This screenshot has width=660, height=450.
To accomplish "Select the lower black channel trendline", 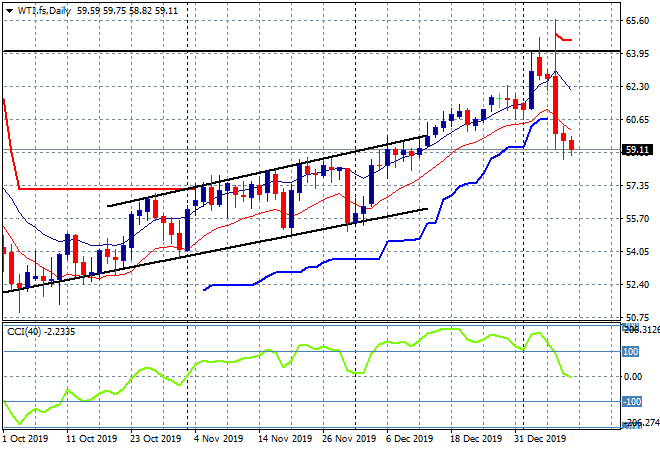I will pos(215,250).
